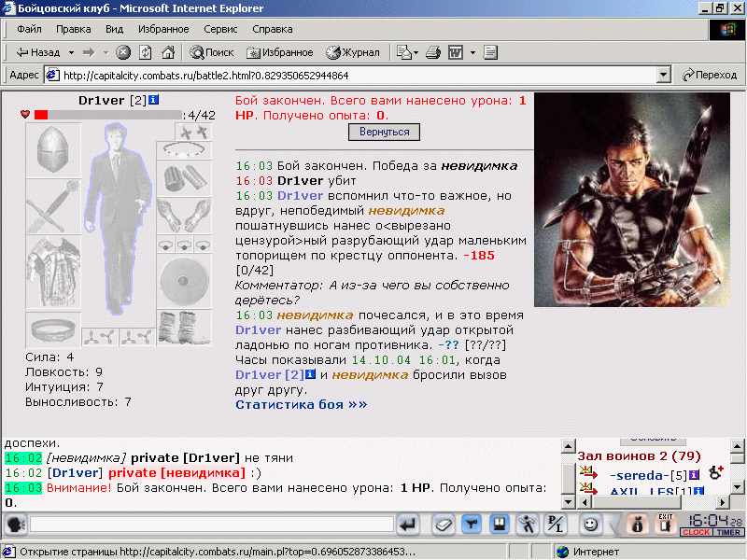
Task: Expand the mail toolbar button's dropdown arrow
Action: [x=416, y=52]
